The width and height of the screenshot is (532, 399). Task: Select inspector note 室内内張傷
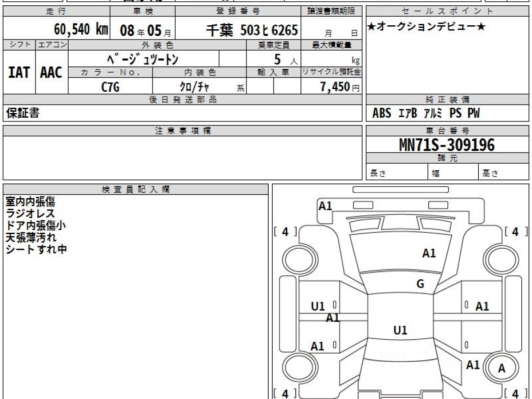pyautogui.click(x=31, y=202)
